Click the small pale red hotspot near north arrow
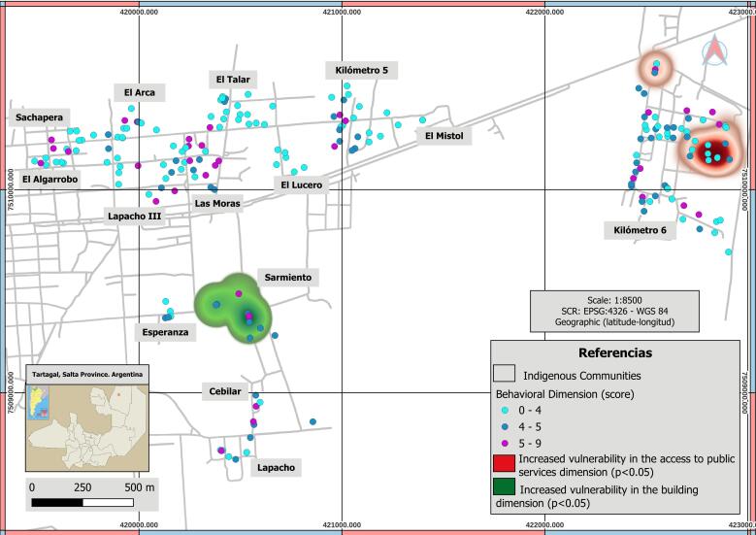Viewport: 756px width, 535px height. (x=655, y=67)
